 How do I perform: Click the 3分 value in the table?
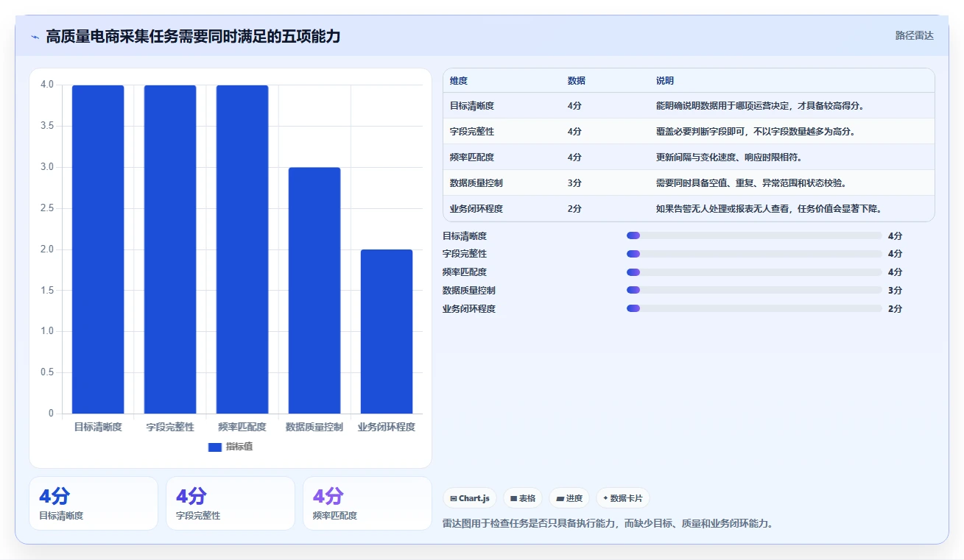(574, 183)
